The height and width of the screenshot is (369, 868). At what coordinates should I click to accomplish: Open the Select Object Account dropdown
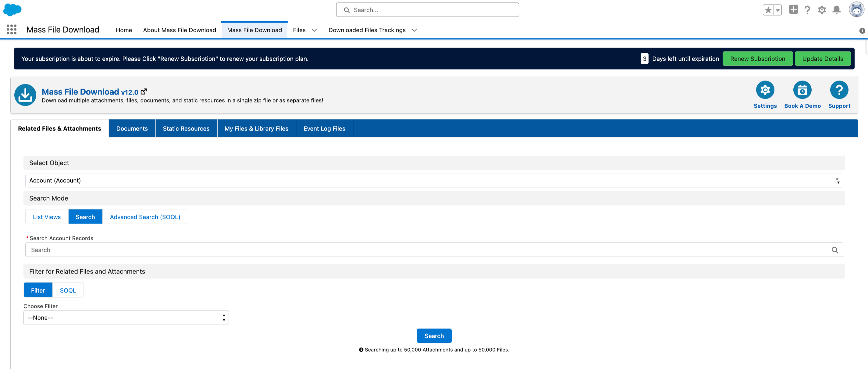click(434, 181)
